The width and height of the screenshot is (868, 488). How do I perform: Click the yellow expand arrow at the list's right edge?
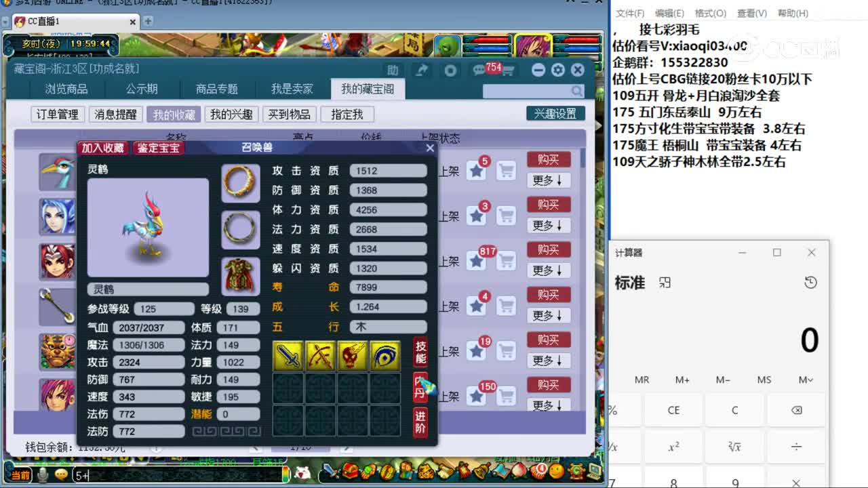pos(599,125)
